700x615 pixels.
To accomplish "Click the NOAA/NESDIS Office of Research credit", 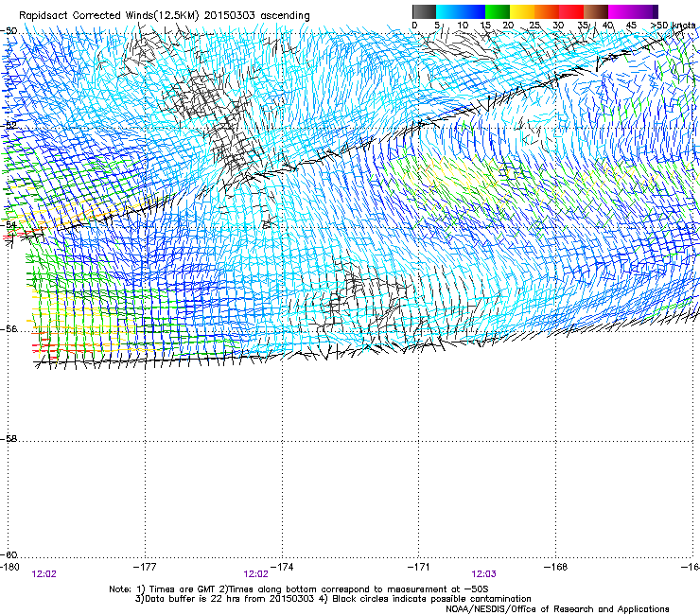I will 557,609.
